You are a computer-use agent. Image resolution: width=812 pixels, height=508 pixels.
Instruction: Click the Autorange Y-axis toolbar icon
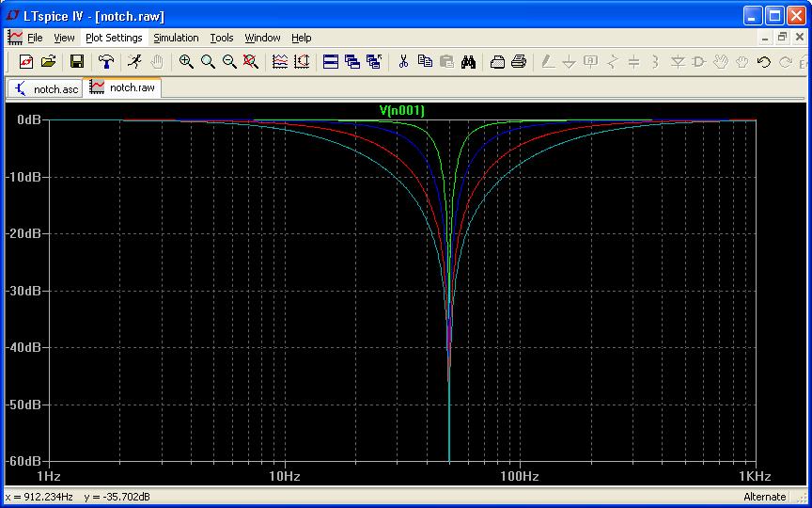click(302, 62)
